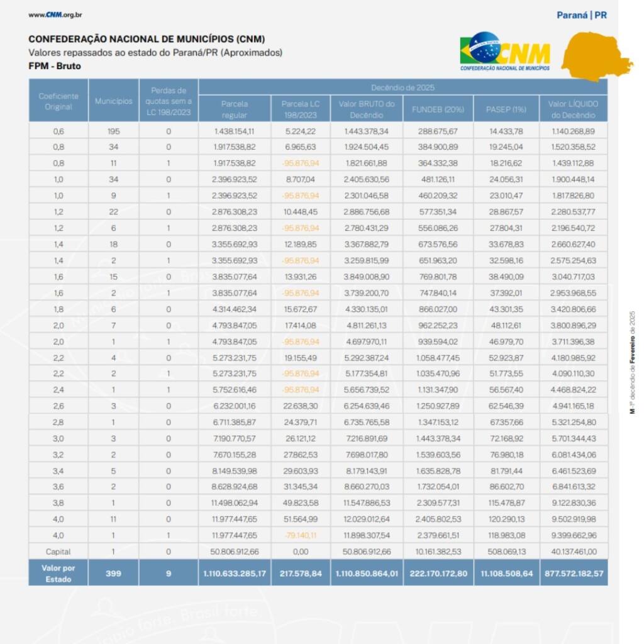Click the CNM confederation logo
The image size is (644, 644).
(x=505, y=52)
